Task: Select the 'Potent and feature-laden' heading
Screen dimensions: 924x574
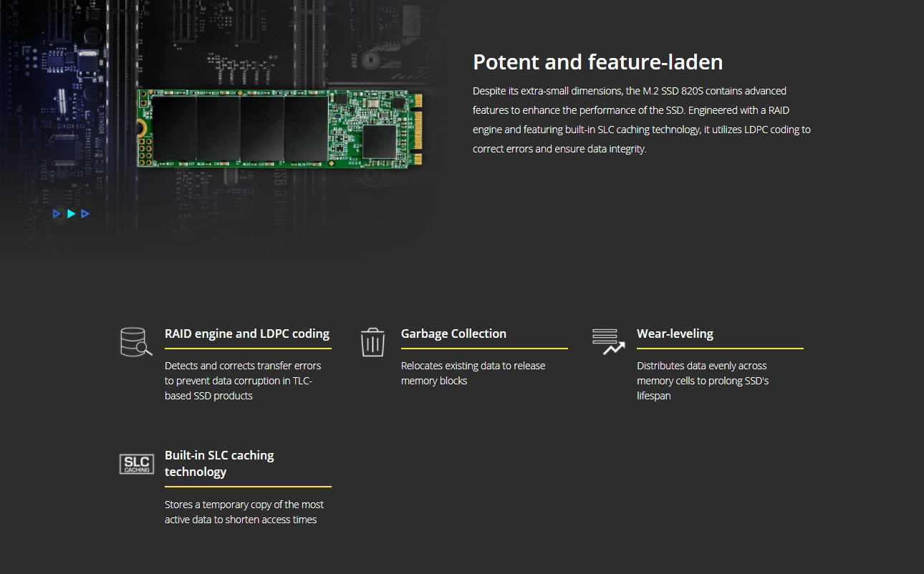Action: (597, 62)
